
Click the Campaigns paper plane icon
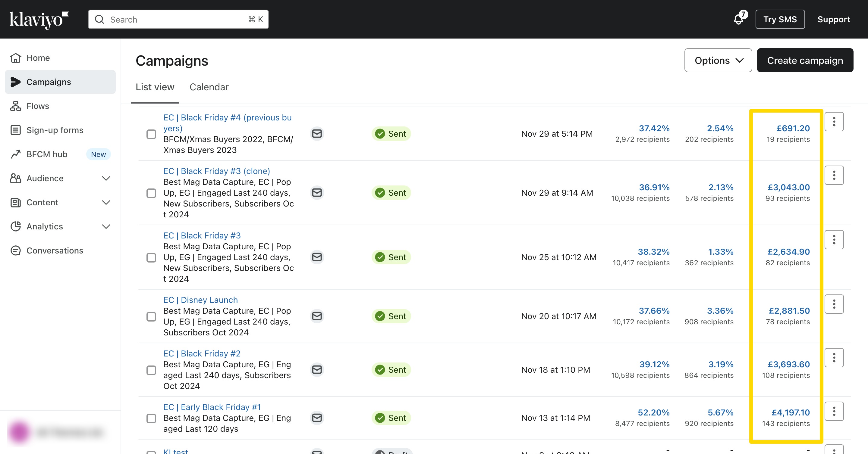point(15,82)
